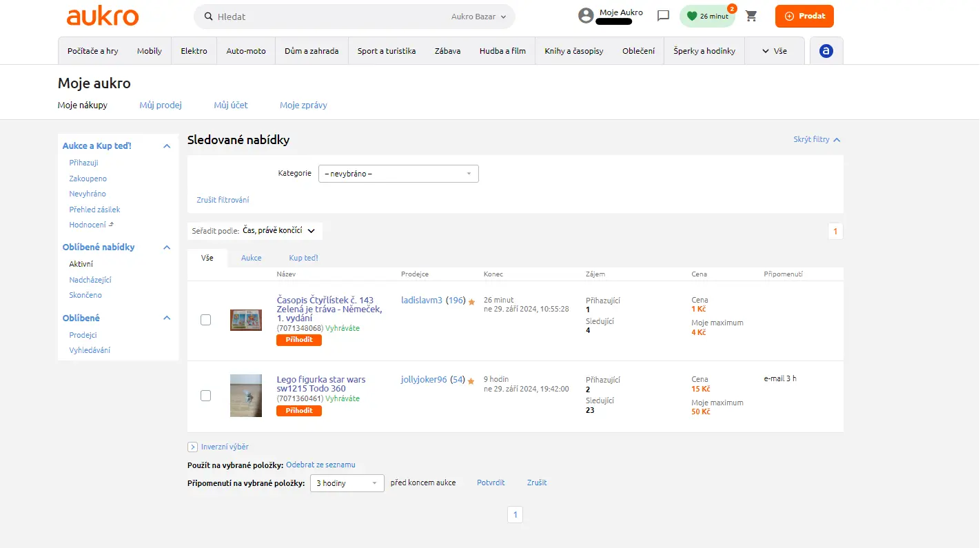Screen dimensions: 980x548
Task: Click the bottom pagination page 1
Action: (x=515, y=514)
